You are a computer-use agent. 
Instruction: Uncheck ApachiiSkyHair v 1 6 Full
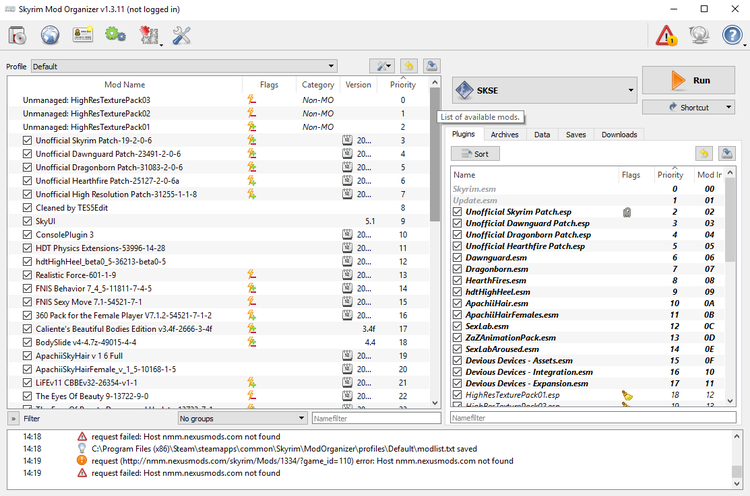click(27, 355)
